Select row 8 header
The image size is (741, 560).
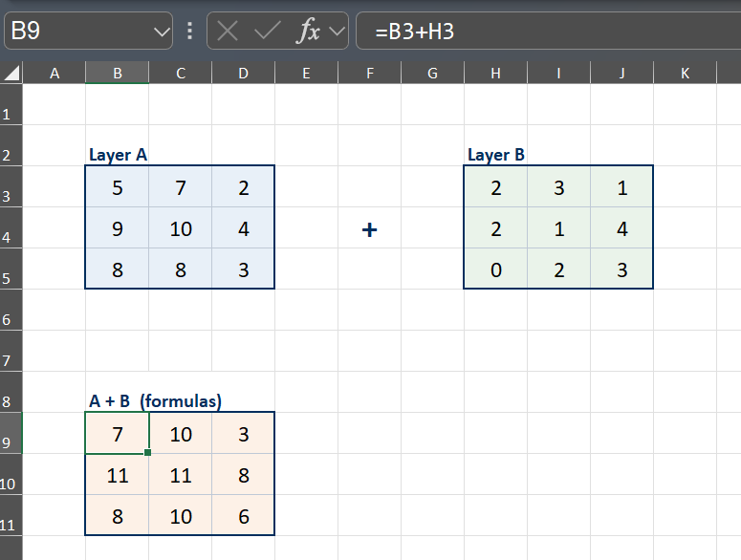[11, 392]
